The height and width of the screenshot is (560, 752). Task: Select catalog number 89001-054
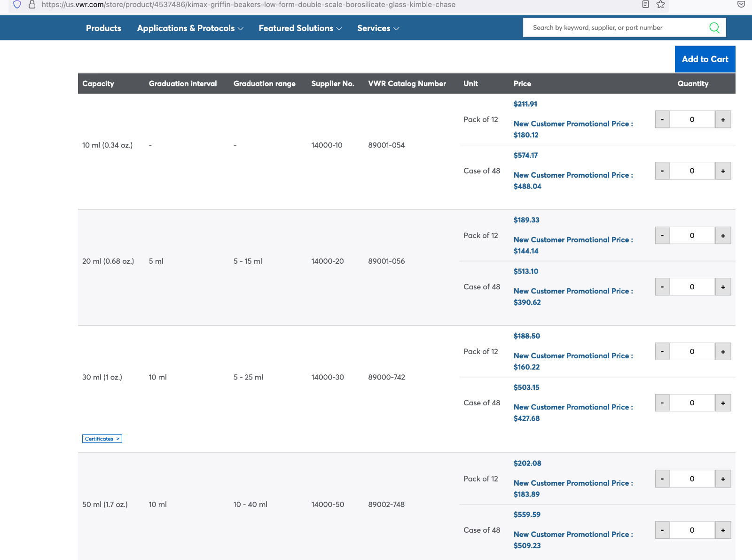coord(386,145)
